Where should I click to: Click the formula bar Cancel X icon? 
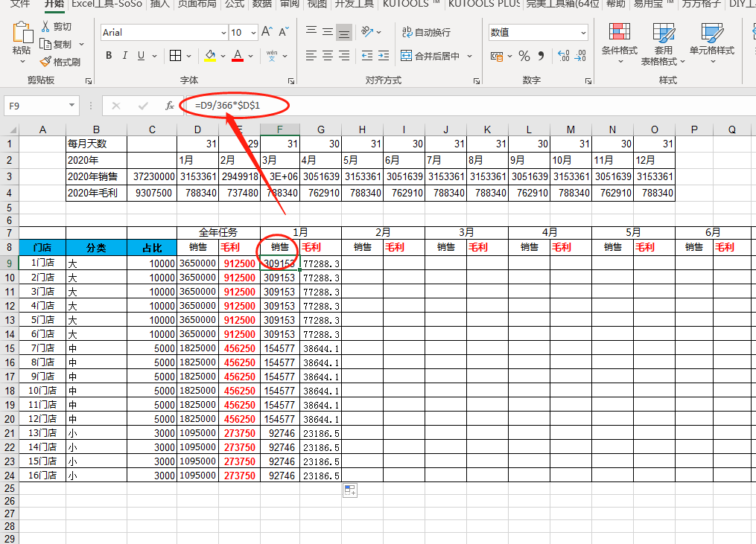tap(116, 106)
